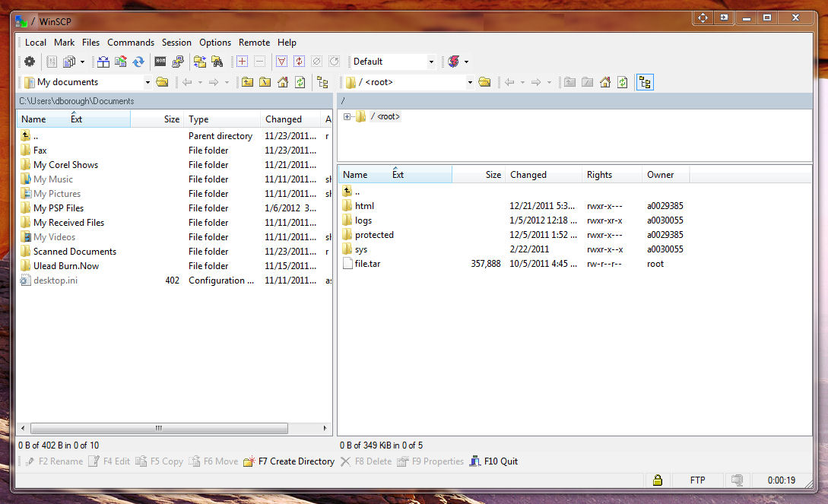The image size is (828, 504).
Task: Click F10 Quit button
Action: click(x=493, y=461)
